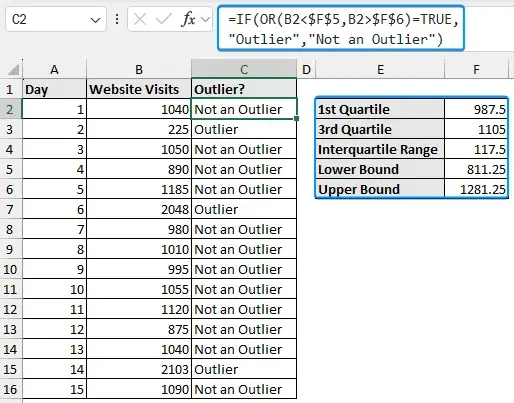The image size is (514, 403).
Task: Select Day cell with value 15
Action: tap(54, 389)
